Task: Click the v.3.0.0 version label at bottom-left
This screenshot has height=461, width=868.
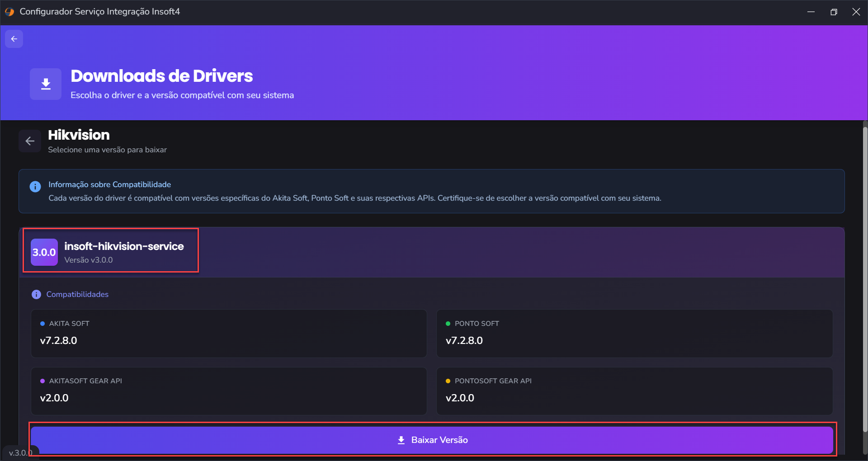Action: (20, 453)
